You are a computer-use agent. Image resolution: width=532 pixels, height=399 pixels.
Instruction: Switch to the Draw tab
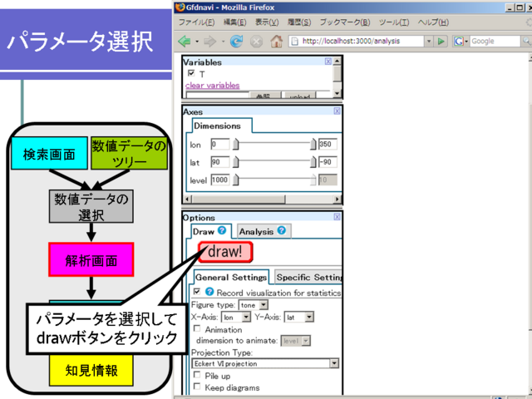203,232
